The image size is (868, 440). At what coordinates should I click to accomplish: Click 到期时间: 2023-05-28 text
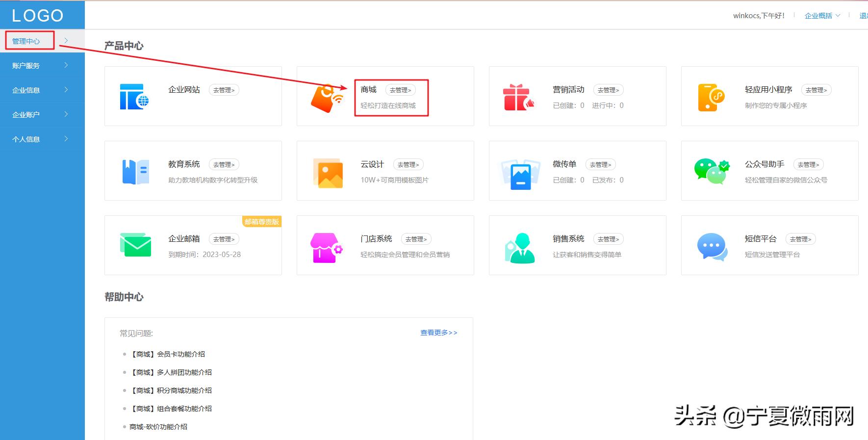(x=204, y=255)
